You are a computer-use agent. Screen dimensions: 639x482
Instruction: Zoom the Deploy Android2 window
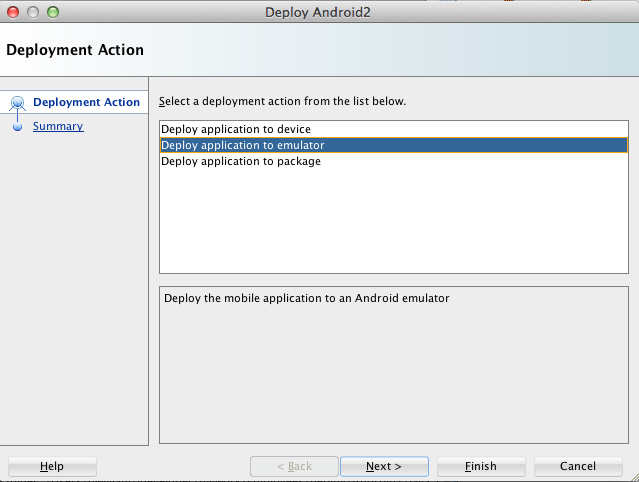[x=53, y=12]
